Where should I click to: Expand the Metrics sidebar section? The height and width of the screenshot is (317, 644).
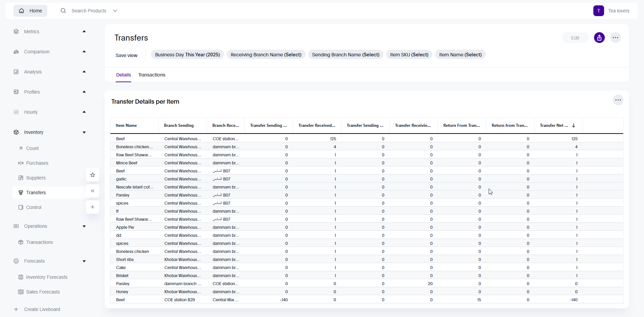pos(84,32)
